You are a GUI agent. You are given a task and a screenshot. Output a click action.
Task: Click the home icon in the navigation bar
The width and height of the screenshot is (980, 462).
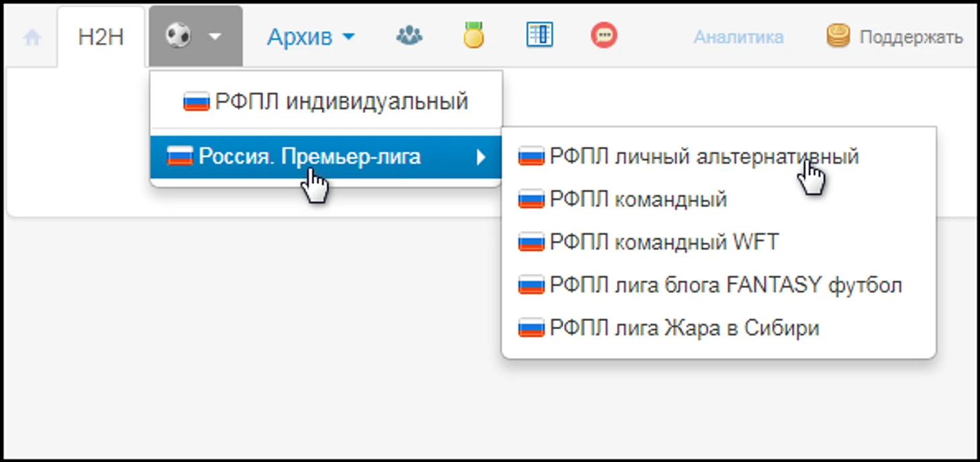[x=31, y=37]
